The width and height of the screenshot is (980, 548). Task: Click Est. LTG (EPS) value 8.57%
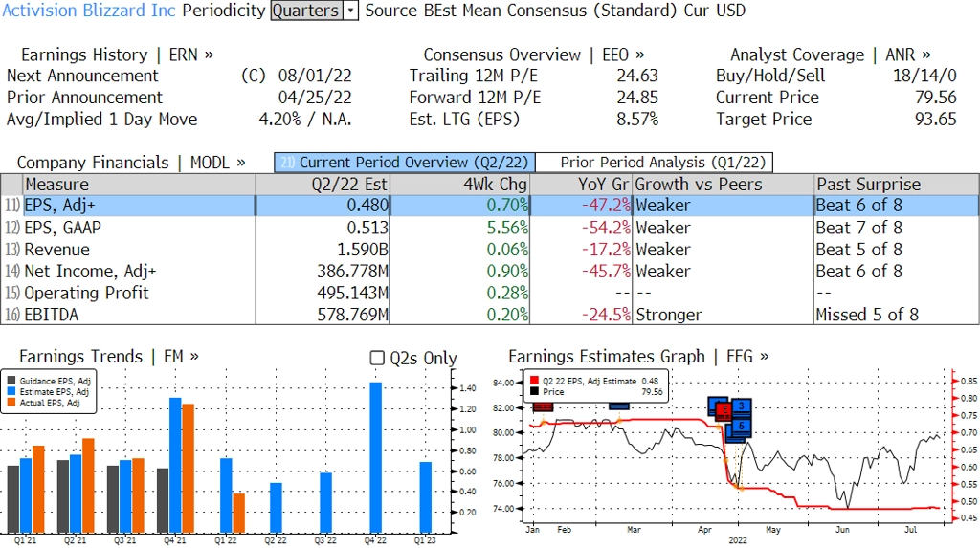point(637,120)
